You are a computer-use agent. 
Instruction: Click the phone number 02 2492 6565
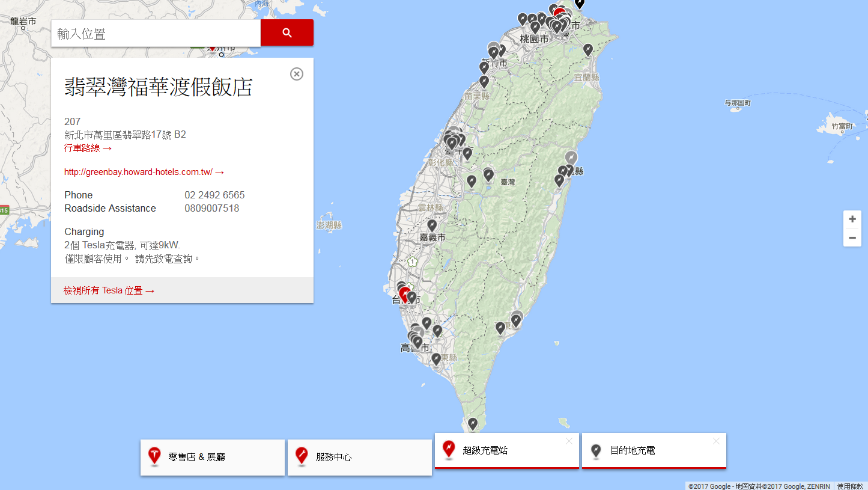[x=214, y=195]
